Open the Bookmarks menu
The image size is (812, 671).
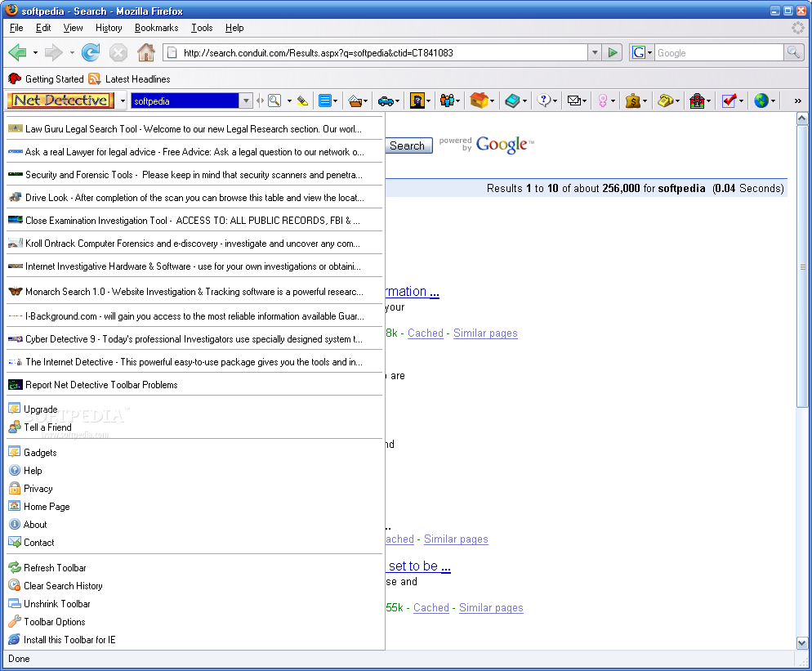[x=156, y=28]
